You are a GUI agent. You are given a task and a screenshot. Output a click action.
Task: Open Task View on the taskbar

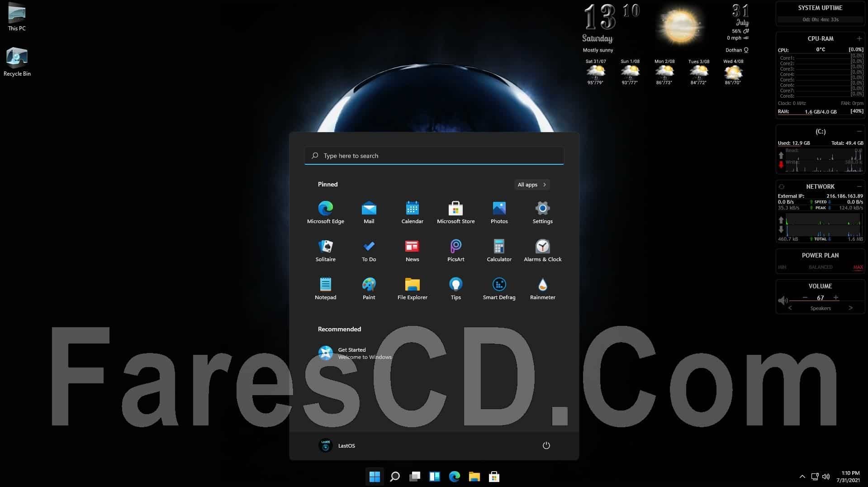[414, 477]
